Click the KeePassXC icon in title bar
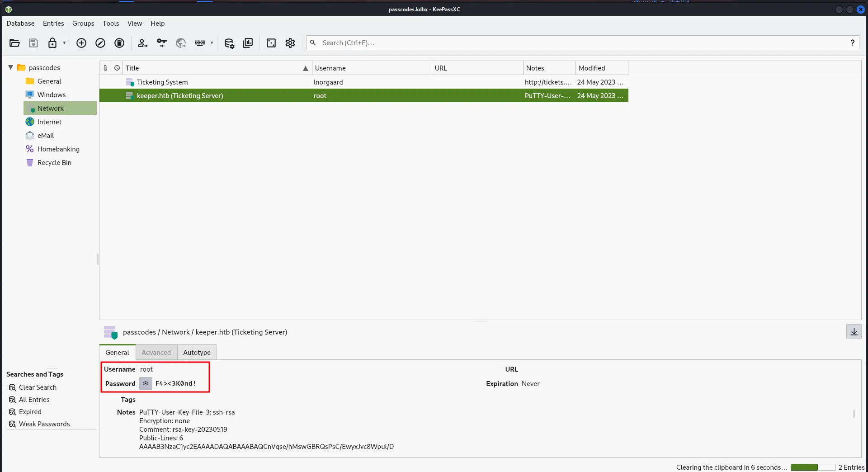The image size is (868, 472). (x=9, y=9)
